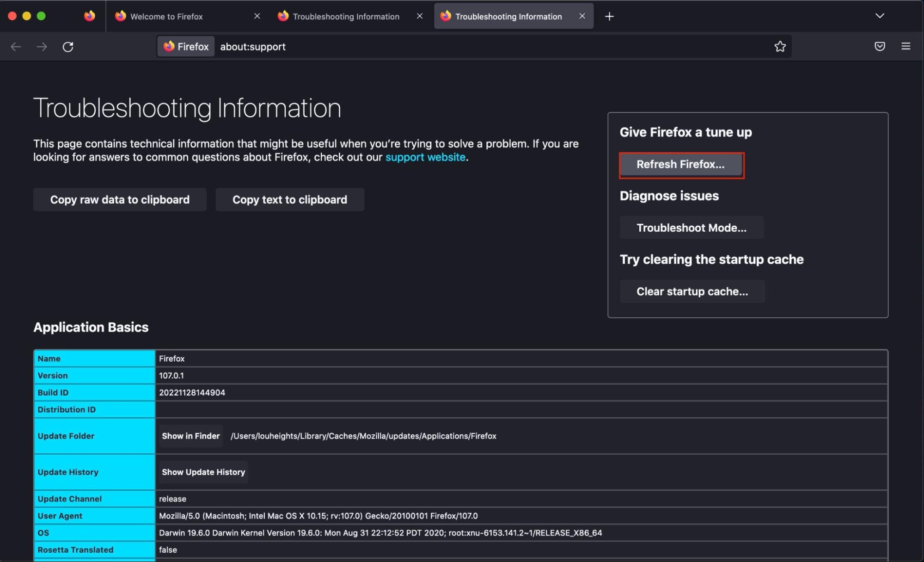Bookmark this page with the star icon

[780, 46]
